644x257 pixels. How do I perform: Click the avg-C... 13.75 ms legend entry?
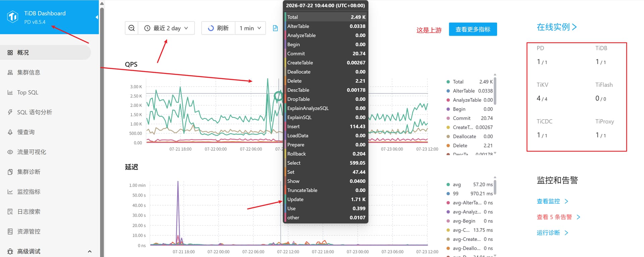pos(470,230)
